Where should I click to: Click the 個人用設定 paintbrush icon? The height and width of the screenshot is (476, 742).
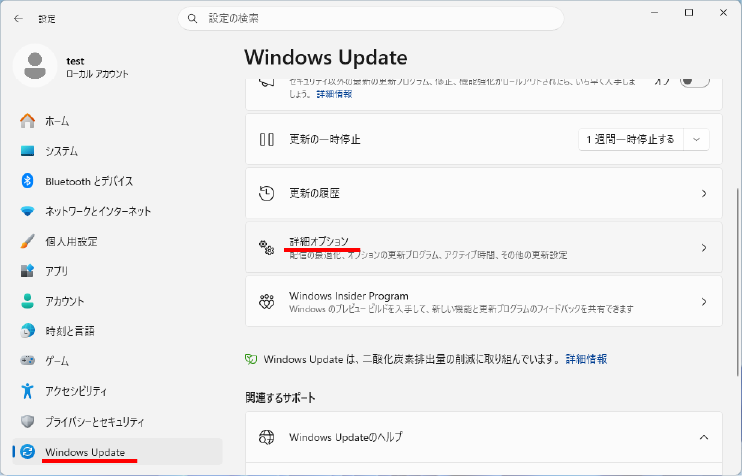coord(27,241)
